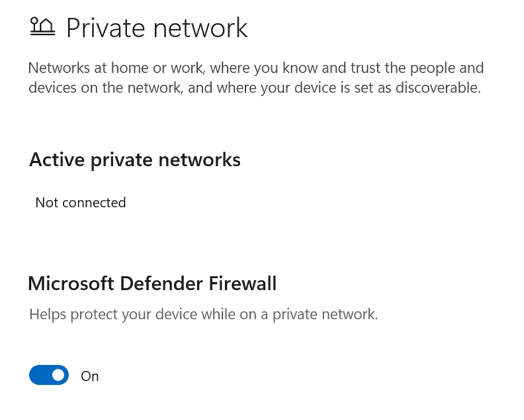Turn off the Microsoft Defender Firewall toggle

(49, 375)
